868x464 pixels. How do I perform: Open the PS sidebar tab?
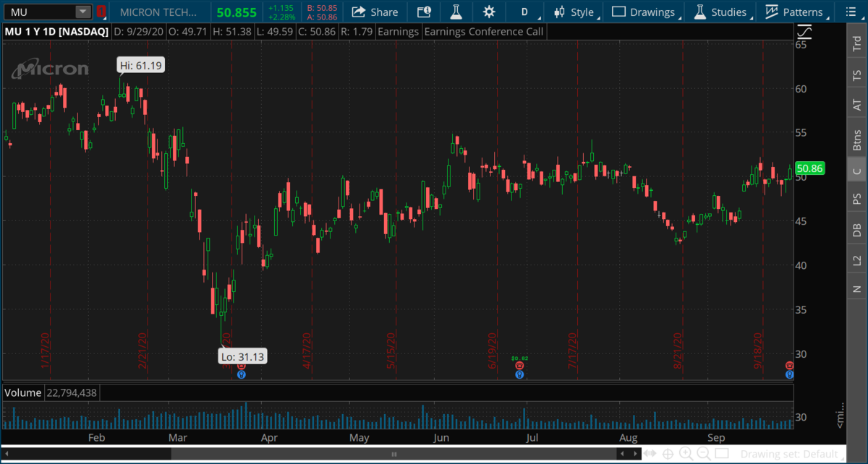pyautogui.click(x=857, y=198)
